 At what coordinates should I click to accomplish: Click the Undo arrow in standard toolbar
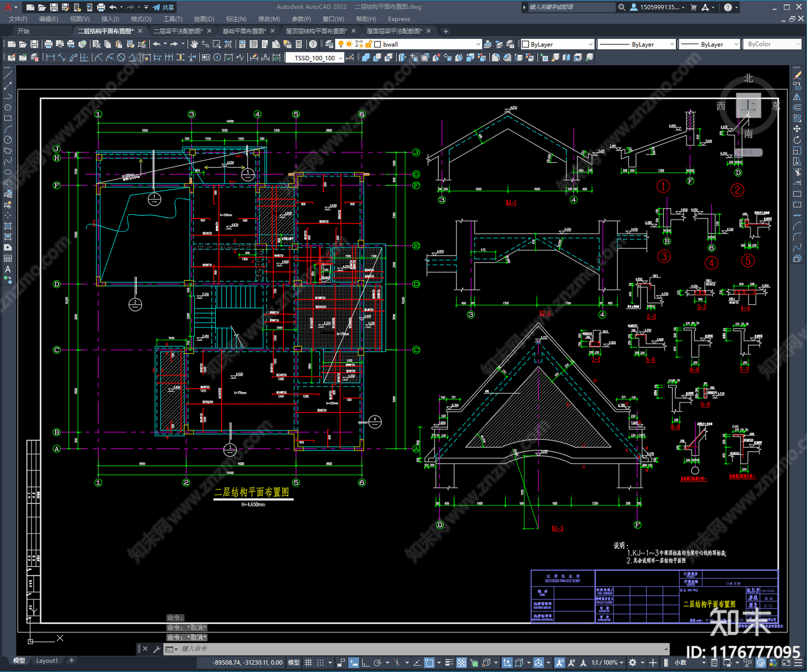click(157, 44)
